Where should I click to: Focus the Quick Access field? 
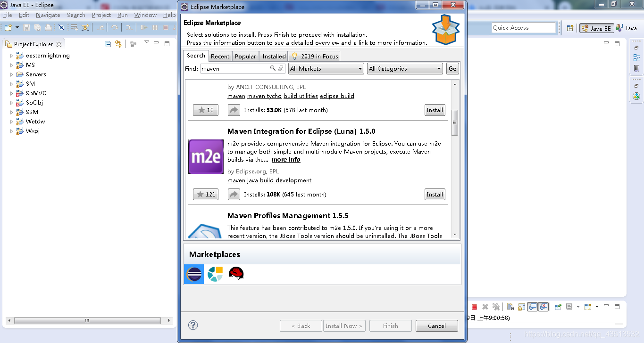pos(524,28)
